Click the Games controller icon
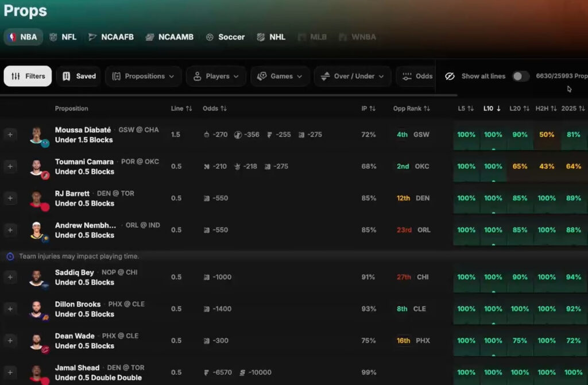The height and width of the screenshot is (385, 588). 261,76
